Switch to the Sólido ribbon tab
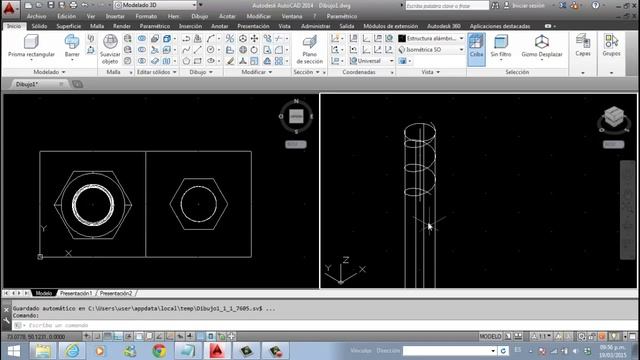Image resolution: width=640 pixels, height=360 pixels. coord(39,26)
